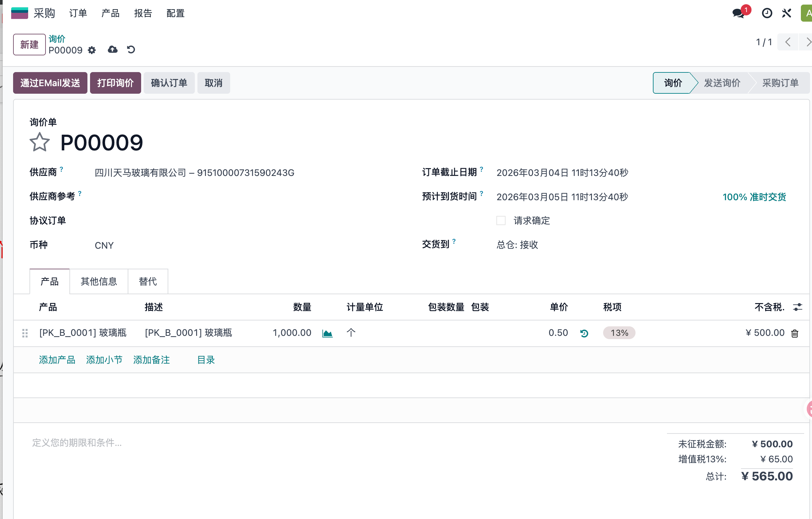The width and height of the screenshot is (812, 519).
Task: Click the 供应商 help question mark
Action: pos(61,169)
